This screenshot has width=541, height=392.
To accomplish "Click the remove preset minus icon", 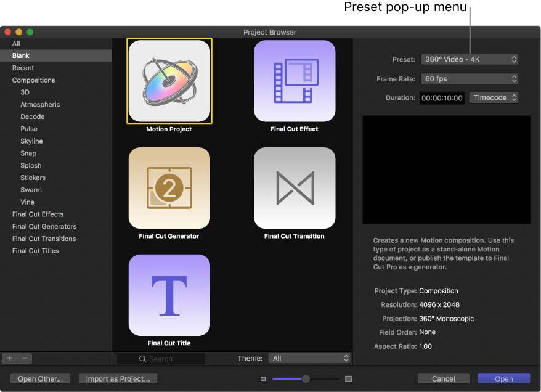I will coord(23,357).
